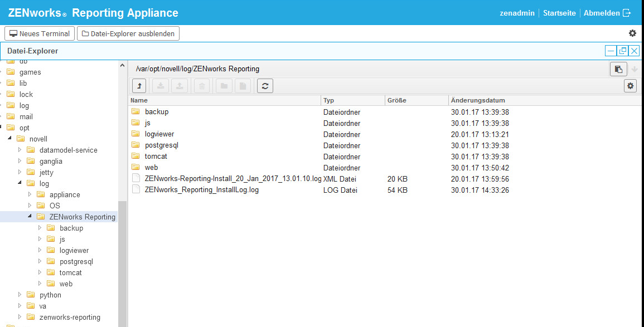Open the terminal settings gear at top right

632,33
